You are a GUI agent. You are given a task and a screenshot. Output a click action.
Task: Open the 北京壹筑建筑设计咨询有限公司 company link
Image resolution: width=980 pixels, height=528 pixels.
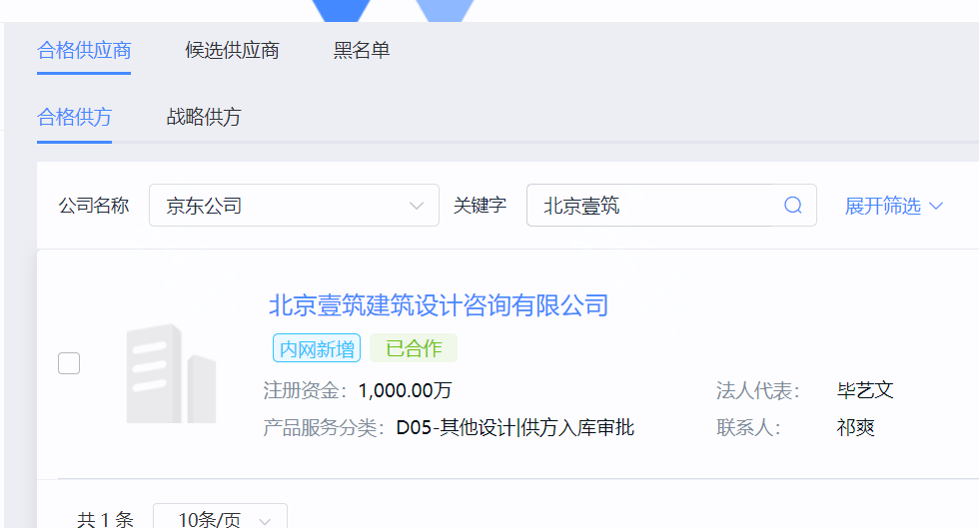click(x=439, y=304)
